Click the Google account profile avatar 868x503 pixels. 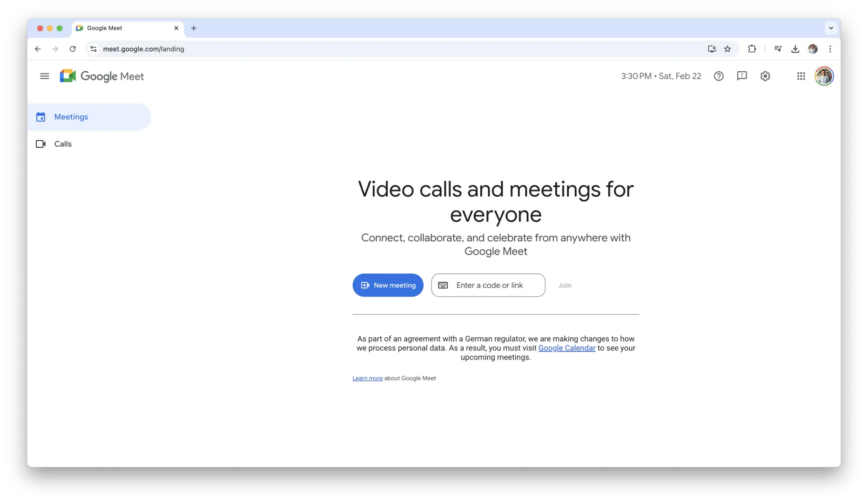pos(824,76)
